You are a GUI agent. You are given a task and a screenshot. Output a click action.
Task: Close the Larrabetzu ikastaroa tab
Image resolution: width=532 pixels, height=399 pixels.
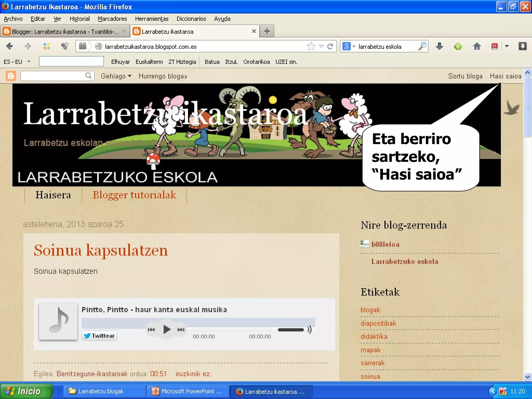point(254,31)
